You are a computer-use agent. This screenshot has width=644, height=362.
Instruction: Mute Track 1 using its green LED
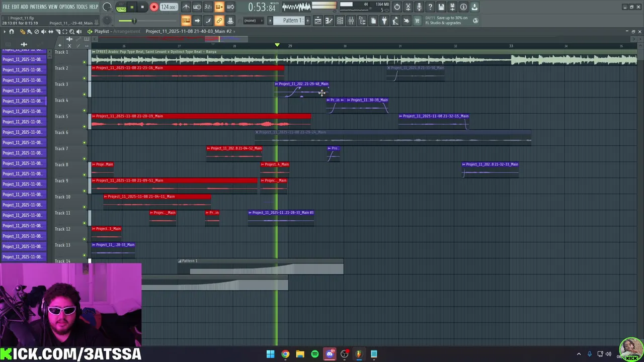(x=85, y=62)
